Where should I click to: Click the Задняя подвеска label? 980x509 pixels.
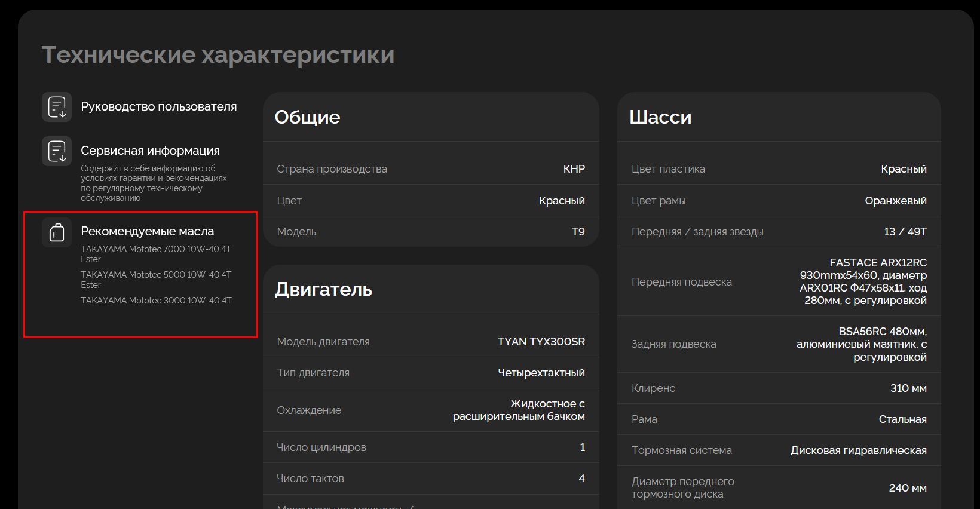(674, 344)
